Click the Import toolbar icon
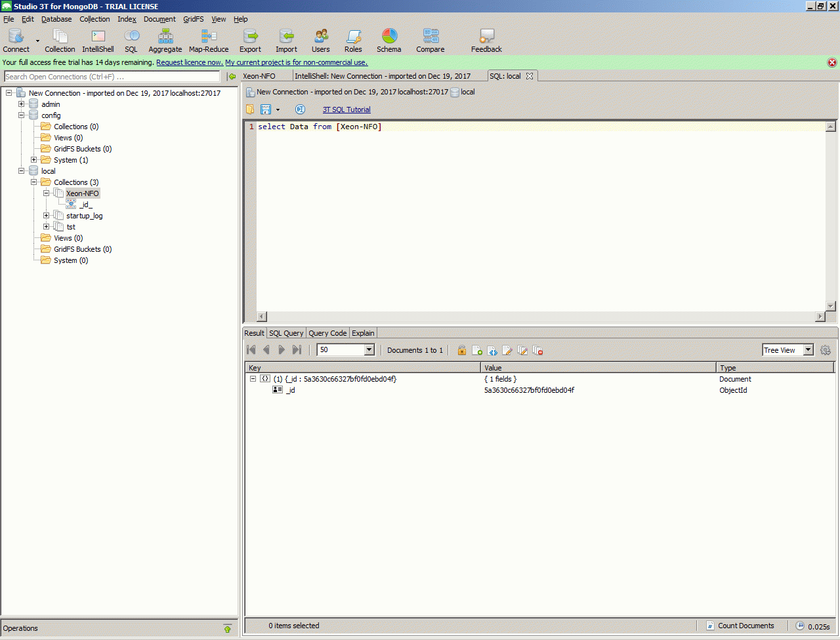Viewport: 840px width, 640px height. [x=286, y=40]
